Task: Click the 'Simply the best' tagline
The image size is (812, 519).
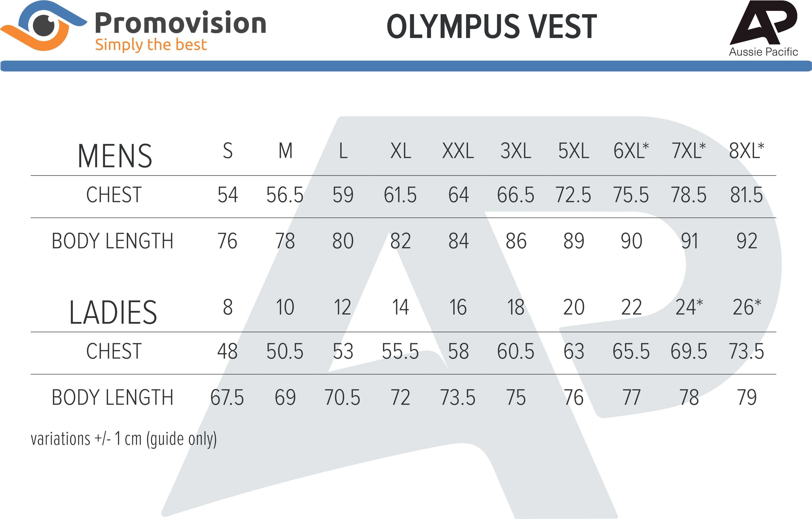Action: tap(151, 45)
